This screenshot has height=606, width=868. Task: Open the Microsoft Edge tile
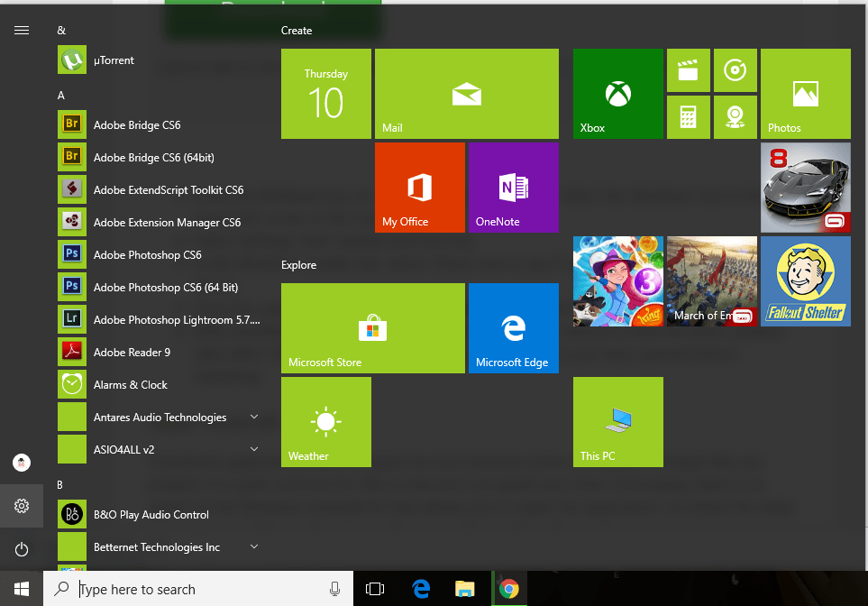pos(514,328)
